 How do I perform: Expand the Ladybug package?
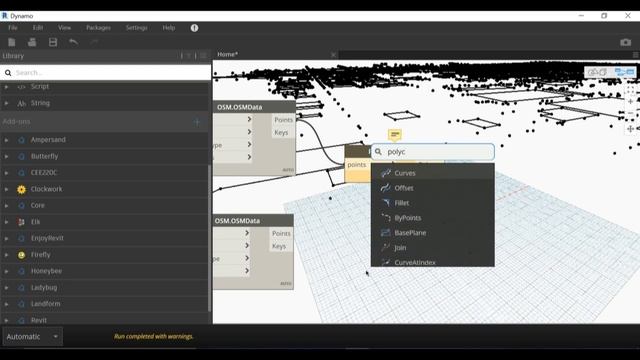tap(6, 287)
